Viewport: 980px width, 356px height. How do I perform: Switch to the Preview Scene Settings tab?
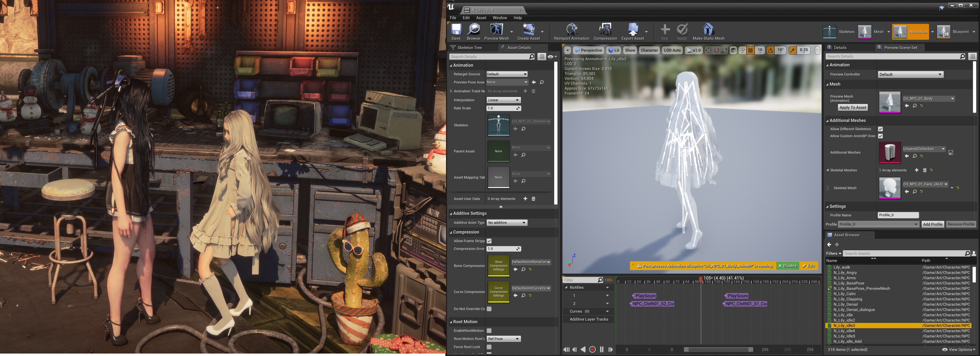coord(900,47)
